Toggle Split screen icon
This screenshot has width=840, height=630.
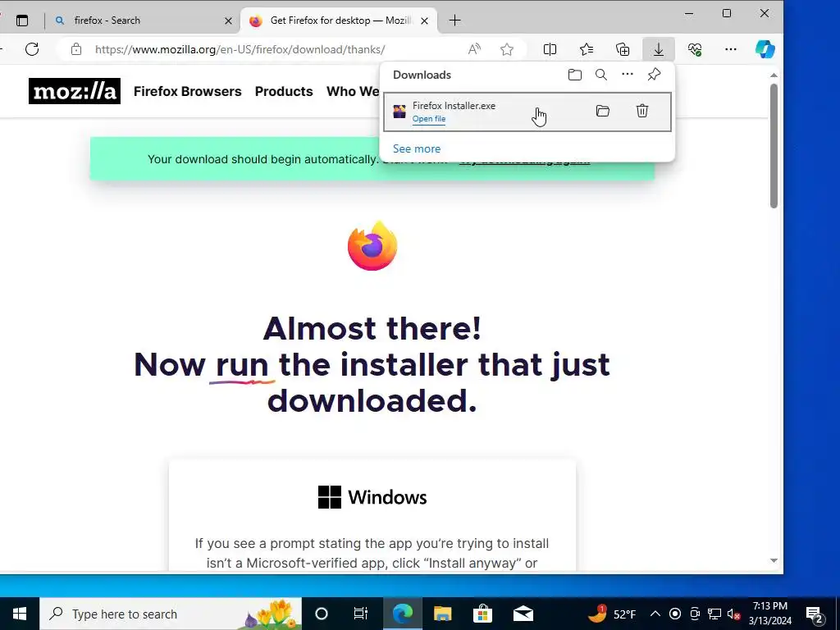550,49
